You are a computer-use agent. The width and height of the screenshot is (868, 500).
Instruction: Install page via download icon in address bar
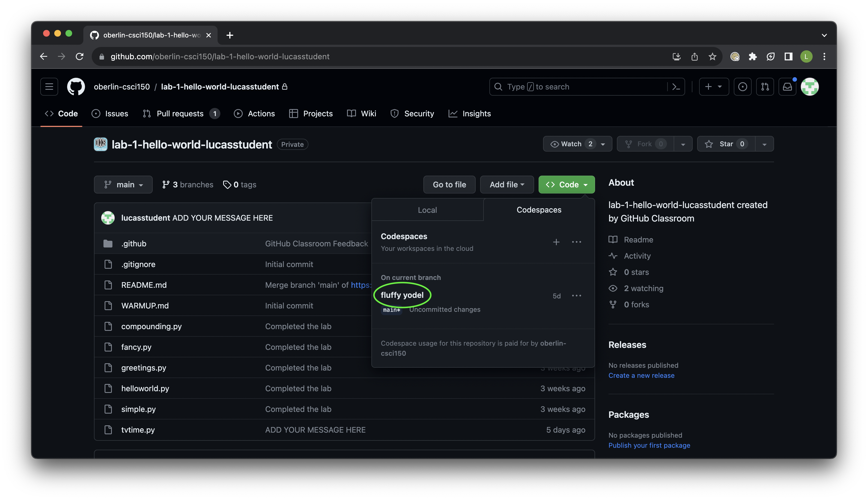coord(676,56)
